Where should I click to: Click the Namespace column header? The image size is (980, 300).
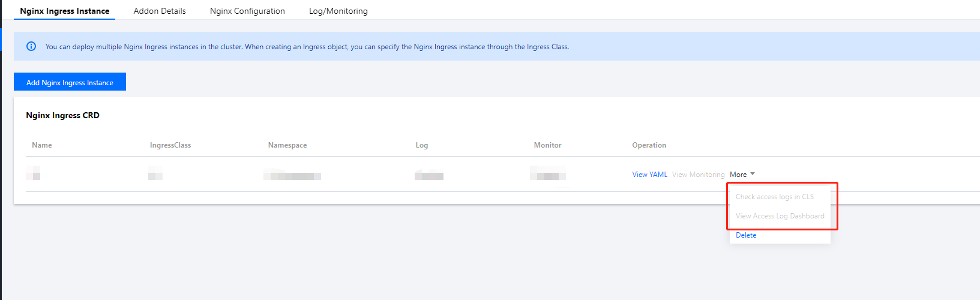click(287, 145)
